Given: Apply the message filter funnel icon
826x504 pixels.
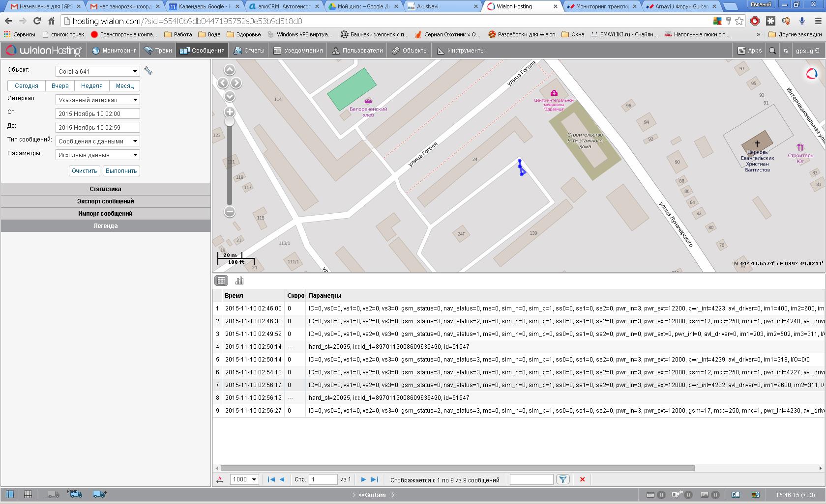Looking at the screenshot, I should point(563,479).
